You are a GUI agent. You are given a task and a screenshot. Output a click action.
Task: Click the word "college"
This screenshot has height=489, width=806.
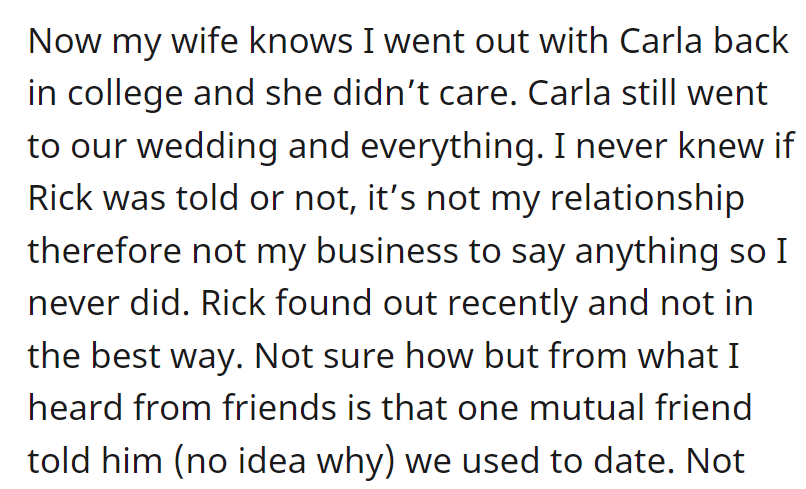click(125, 94)
